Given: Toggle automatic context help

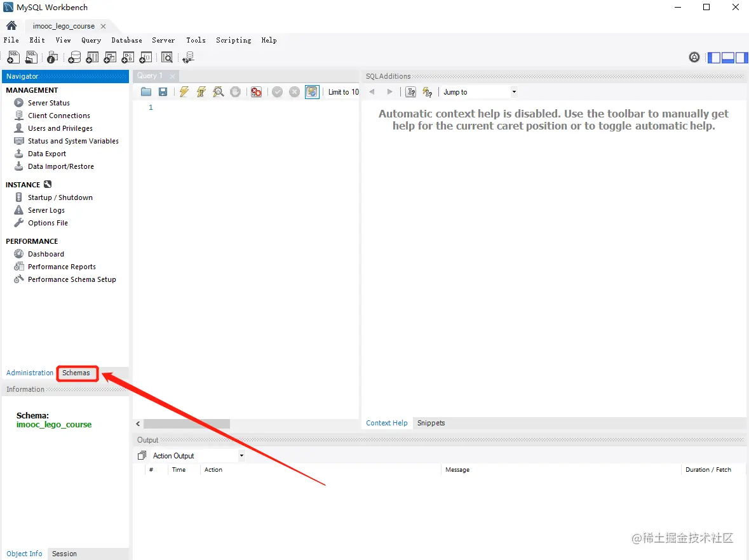Looking at the screenshot, I should click(x=428, y=91).
